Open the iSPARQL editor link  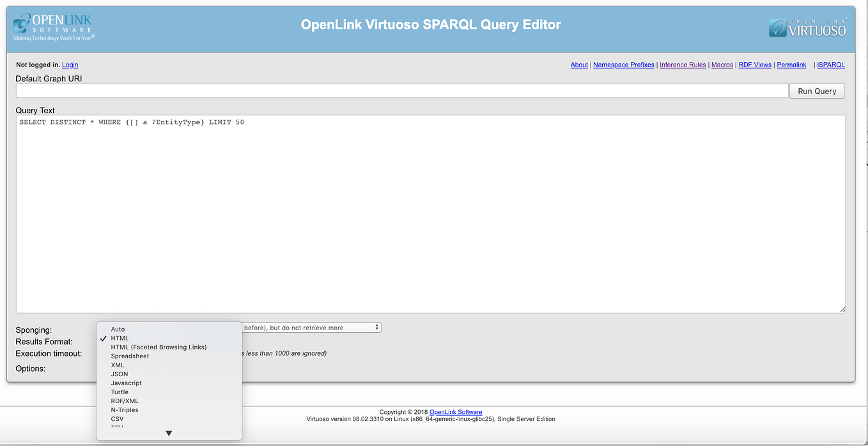tap(830, 65)
